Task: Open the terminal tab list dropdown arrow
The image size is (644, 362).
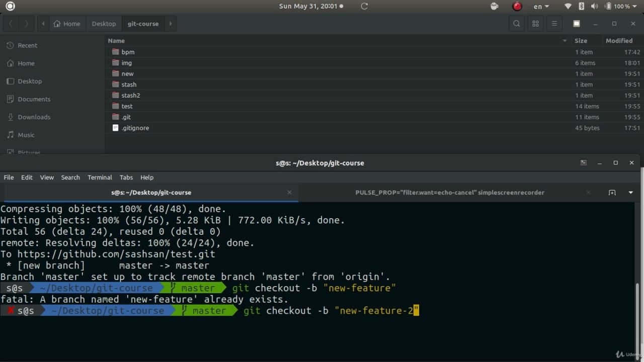Action: (x=630, y=193)
